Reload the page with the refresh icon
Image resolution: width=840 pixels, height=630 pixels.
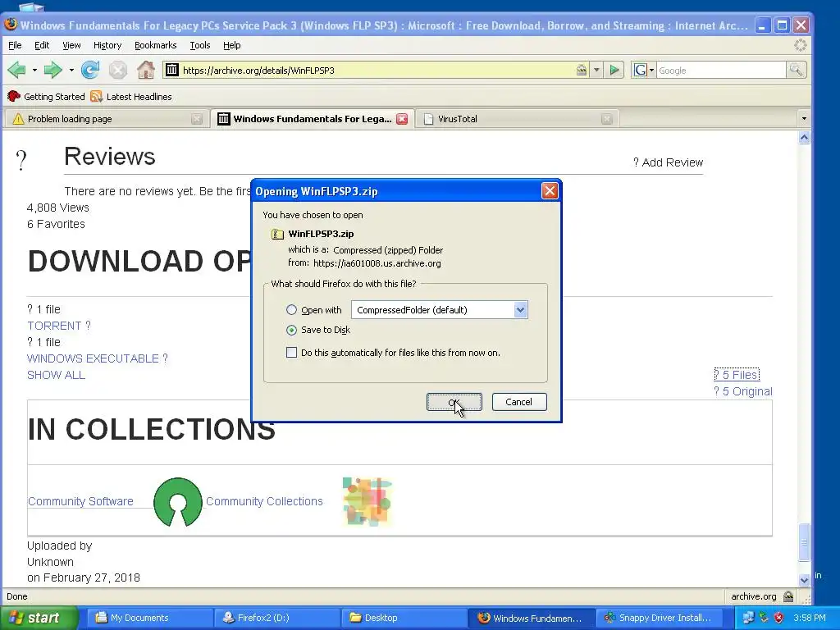point(90,71)
